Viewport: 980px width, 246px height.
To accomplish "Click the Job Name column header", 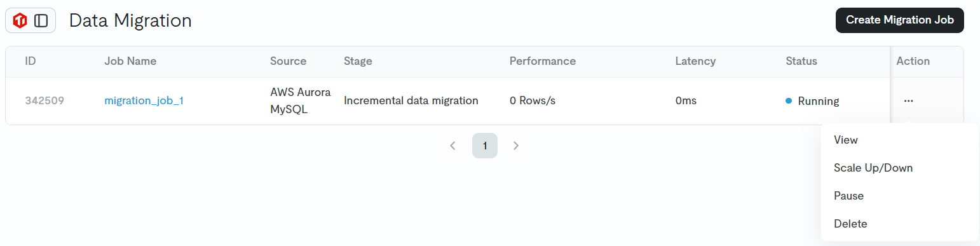I will (x=130, y=61).
